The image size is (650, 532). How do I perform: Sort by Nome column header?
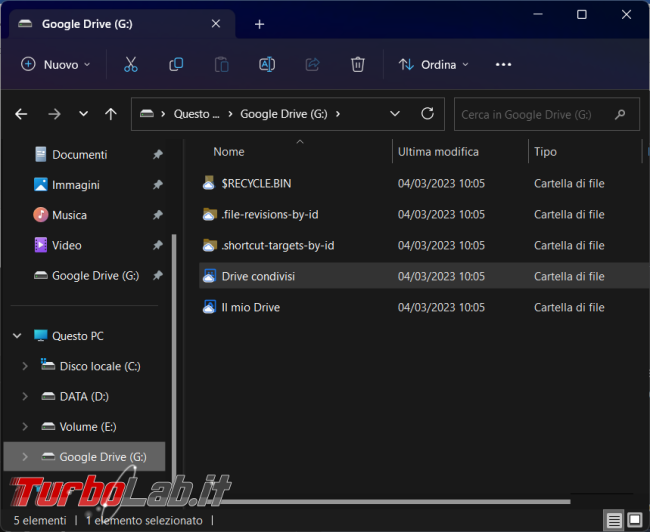(229, 152)
